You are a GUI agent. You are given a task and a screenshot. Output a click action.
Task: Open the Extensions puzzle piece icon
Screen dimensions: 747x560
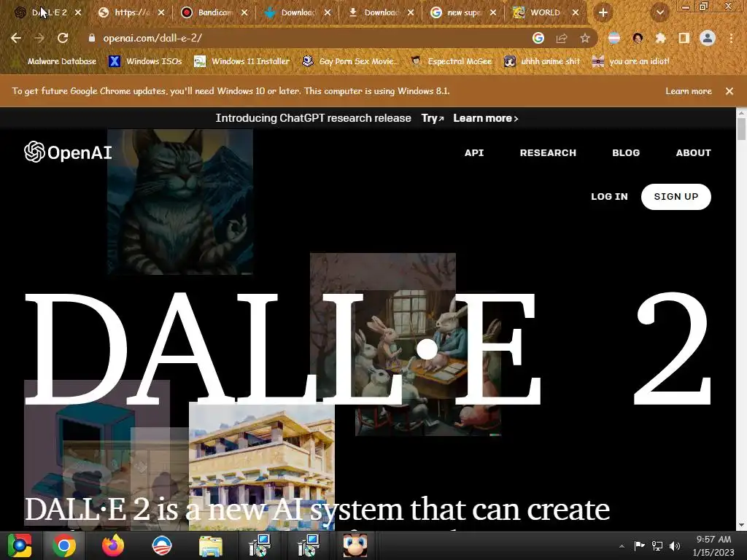point(660,38)
